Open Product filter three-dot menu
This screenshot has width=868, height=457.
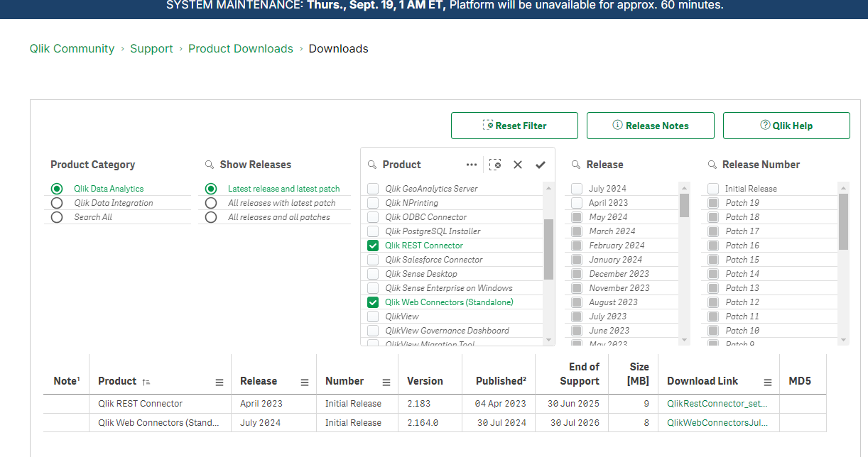[472, 165]
